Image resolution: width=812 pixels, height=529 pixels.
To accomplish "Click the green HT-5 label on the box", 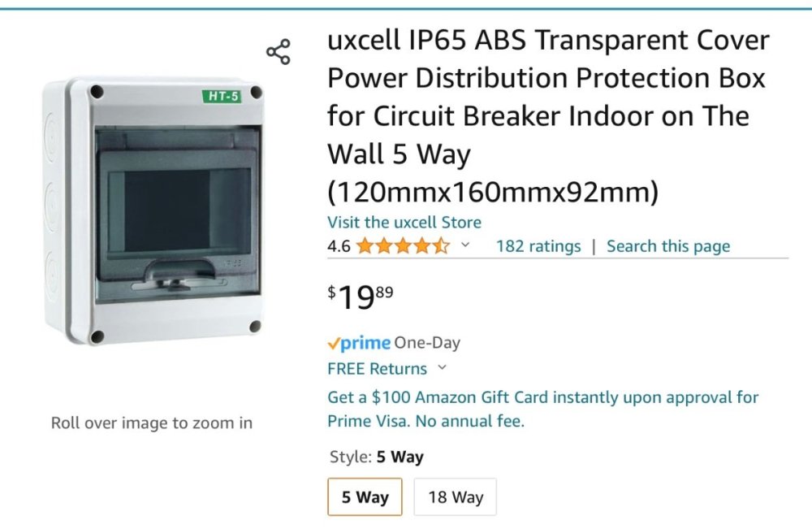I will pyautogui.click(x=222, y=97).
